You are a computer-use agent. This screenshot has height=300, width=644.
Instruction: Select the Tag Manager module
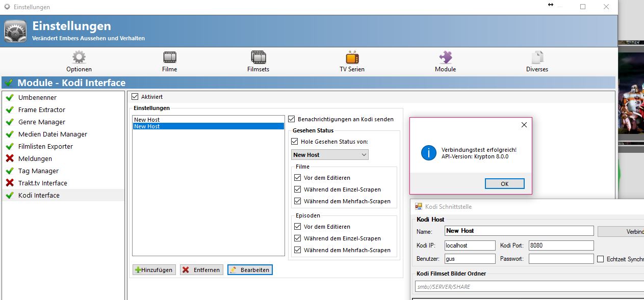(x=63, y=171)
